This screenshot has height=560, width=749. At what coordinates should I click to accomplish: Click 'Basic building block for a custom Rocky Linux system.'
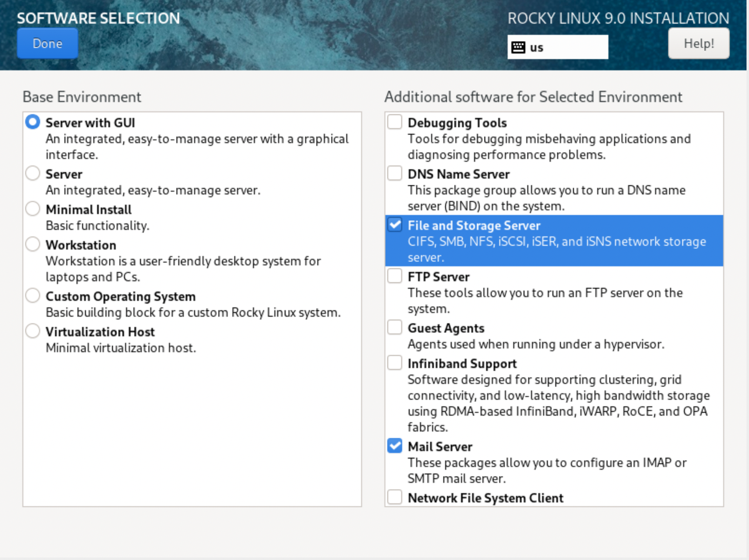(x=193, y=312)
